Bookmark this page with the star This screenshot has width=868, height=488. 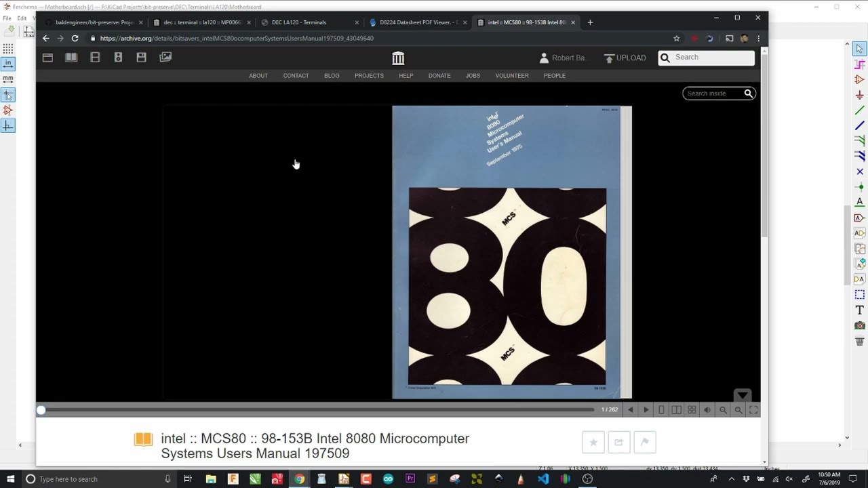coord(676,39)
